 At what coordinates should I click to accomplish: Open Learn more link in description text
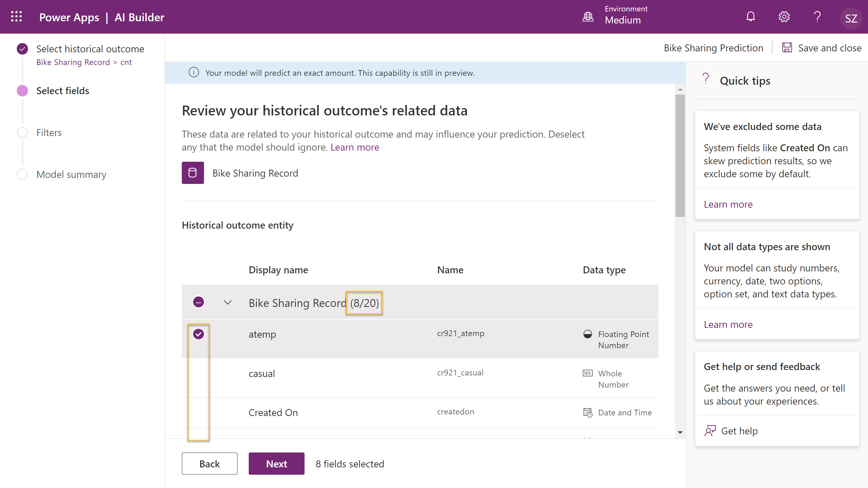click(x=354, y=147)
